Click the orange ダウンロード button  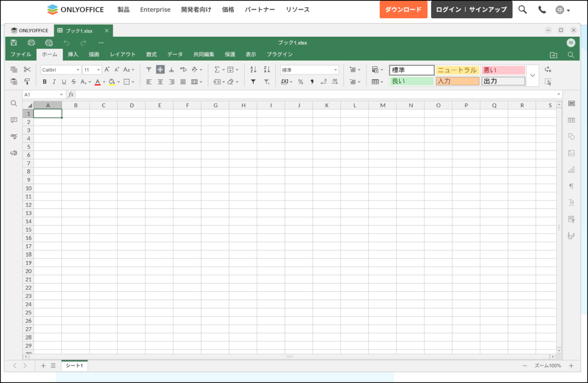point(403,9)
